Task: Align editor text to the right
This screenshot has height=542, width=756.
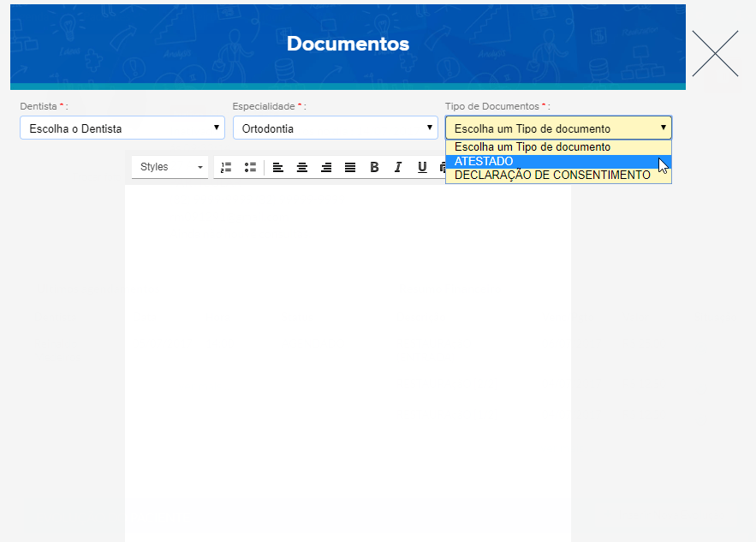Action: click(326, 167)
